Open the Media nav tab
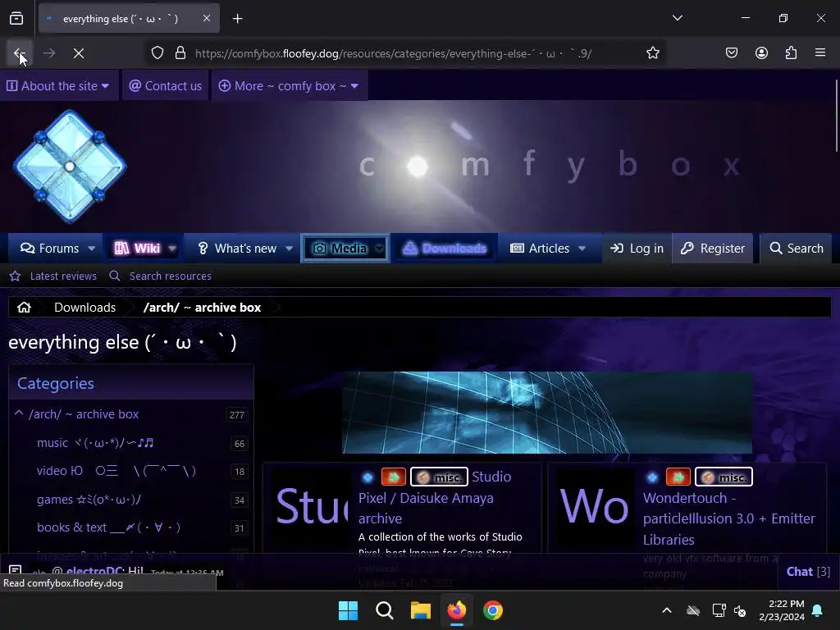Viewport: 840px width, 630px height. pyautogui.click(x=340, y=248)
